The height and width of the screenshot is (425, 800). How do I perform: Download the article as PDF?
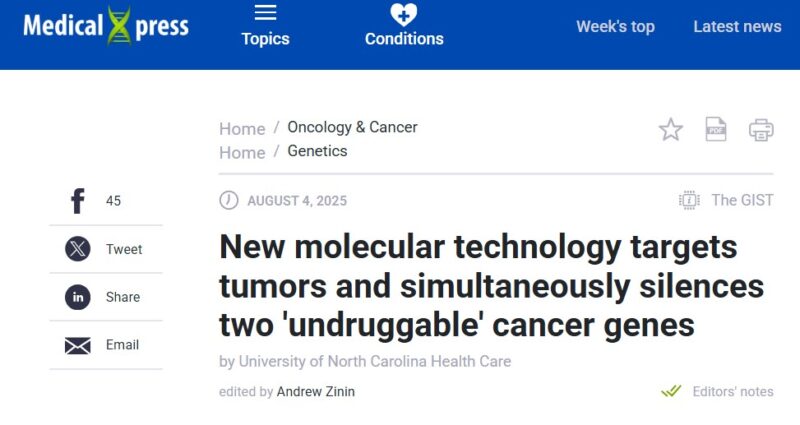716,129
